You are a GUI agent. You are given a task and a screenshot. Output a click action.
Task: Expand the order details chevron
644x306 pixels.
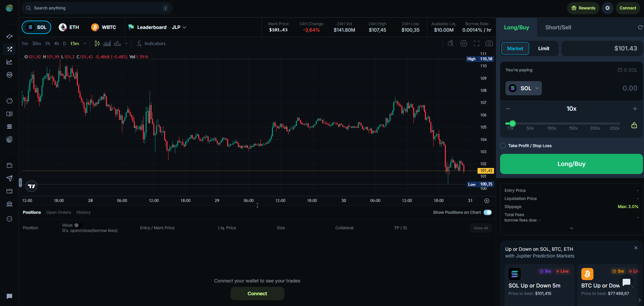tap(572, 228)
